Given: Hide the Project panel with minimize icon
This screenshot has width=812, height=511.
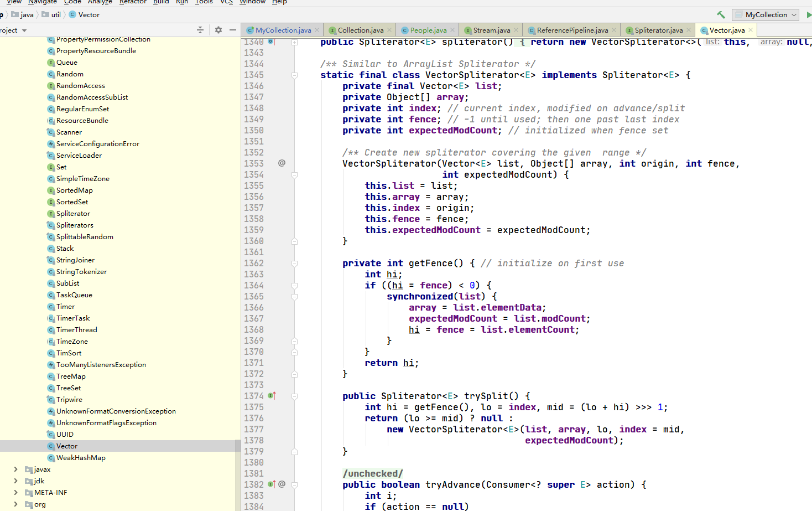Looking at the screenshot, I should click(x=233, y=30).
